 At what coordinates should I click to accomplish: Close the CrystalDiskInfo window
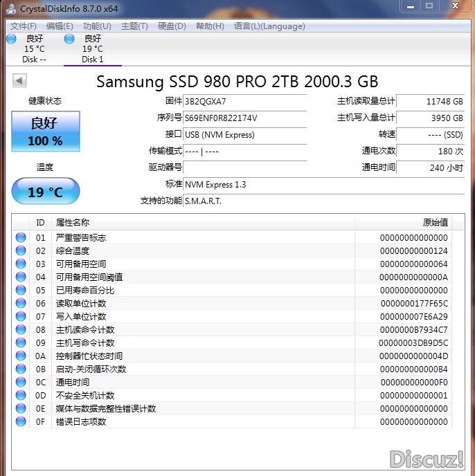pos(455,6)
